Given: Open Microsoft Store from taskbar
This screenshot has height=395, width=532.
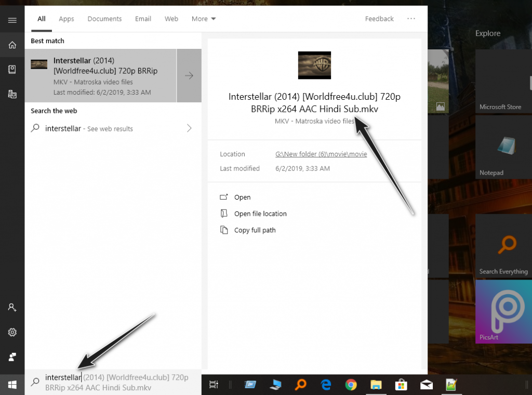Looking at the screenshot, I should 401,385.
